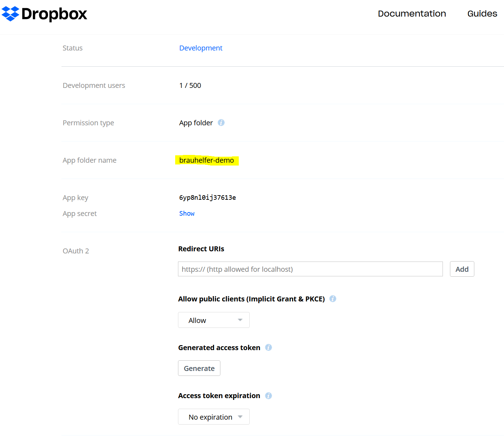
Task: Click the highlighted brauhelfer-demo folder name
Action: coord(207,160)
